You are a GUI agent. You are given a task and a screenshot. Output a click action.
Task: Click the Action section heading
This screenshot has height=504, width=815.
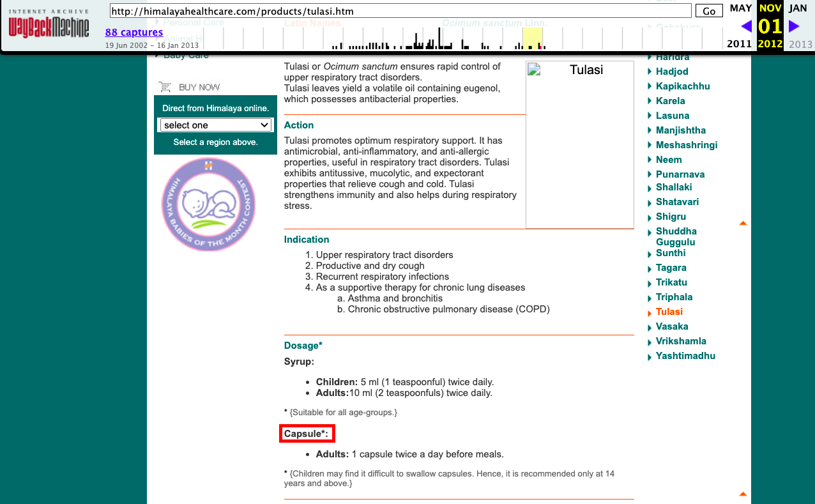coord(299,125)
